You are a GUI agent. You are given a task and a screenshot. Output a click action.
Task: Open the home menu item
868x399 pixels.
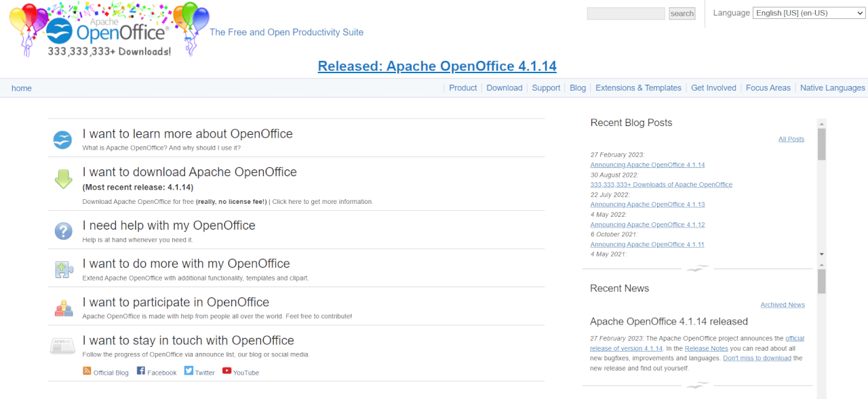(x=22, y=88)
